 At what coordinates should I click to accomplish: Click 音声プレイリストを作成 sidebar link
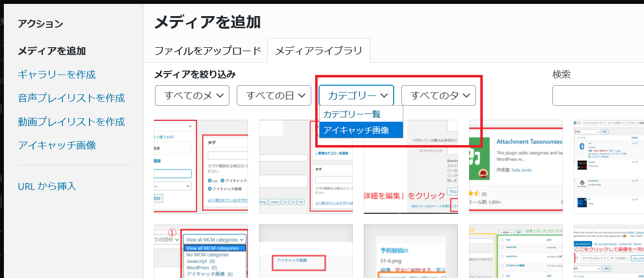pyautogui.click(x=71, y=98)
